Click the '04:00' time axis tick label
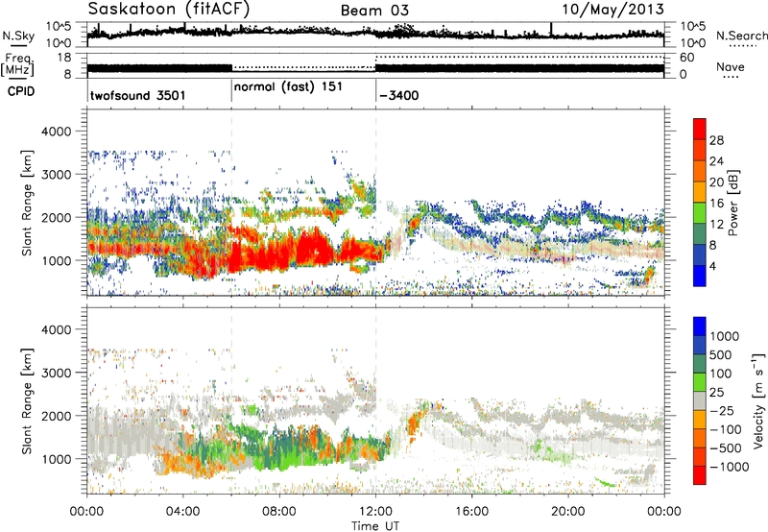768x532 pixels. pyautogui.click(x=183, y=512)
